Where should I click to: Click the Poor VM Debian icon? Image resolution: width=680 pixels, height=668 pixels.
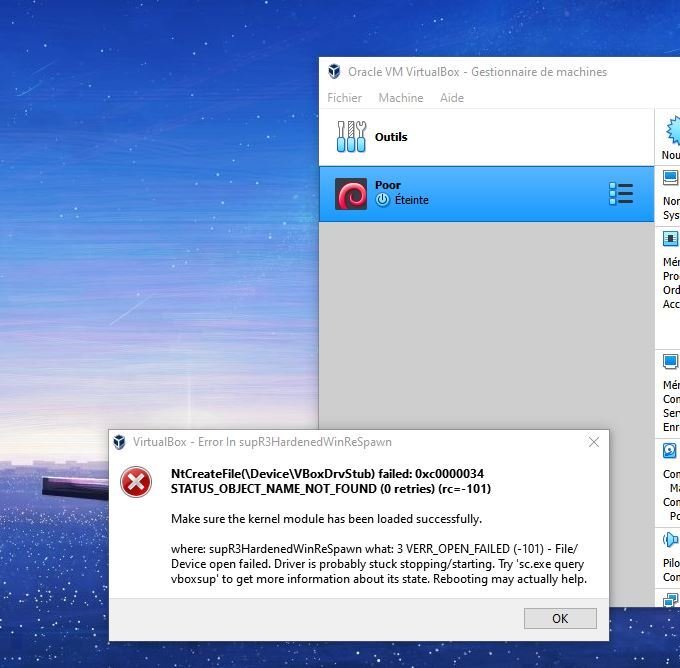[351, 194]
